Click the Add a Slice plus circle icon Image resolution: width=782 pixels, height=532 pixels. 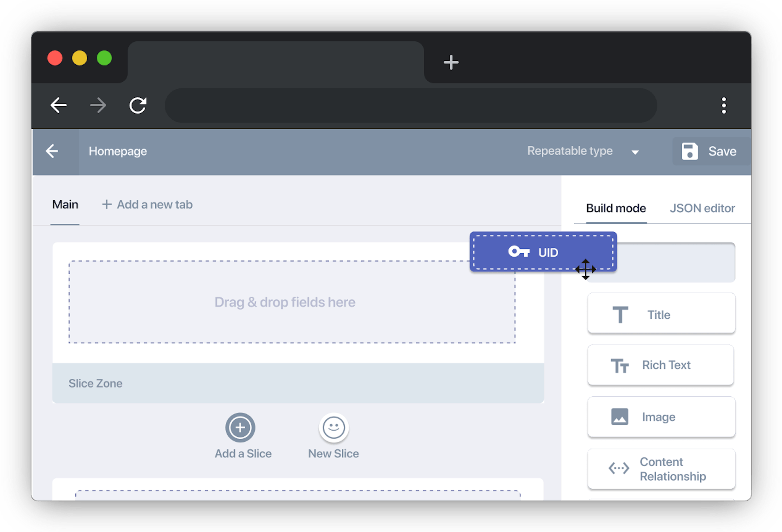tap(240, 428)
